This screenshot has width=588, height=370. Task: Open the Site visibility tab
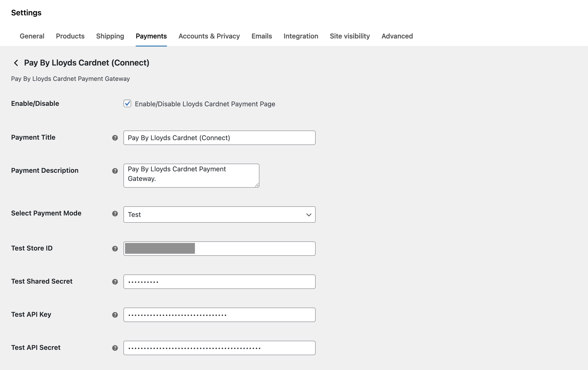point(350,36)
